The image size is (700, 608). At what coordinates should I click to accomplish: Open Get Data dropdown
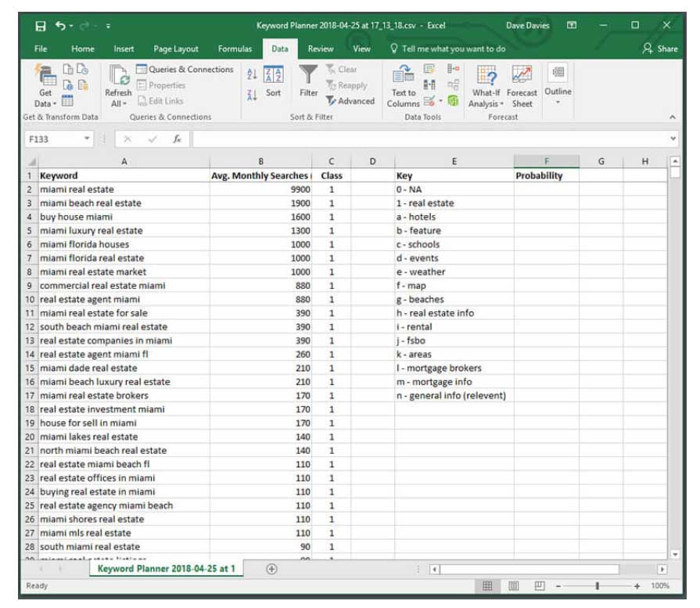click(x=45, y=86)
